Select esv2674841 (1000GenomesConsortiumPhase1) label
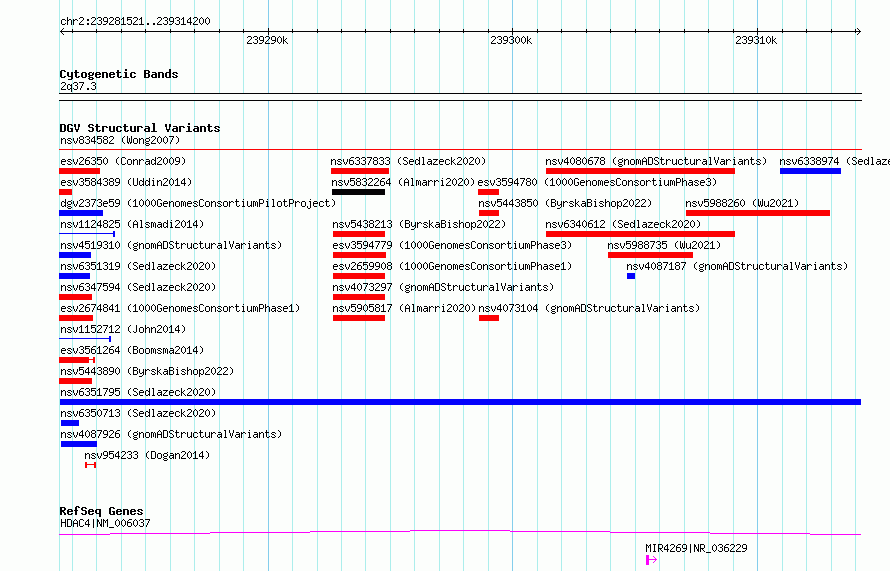The width and height of the screenshot is (890, 571). [x=180, y=308]
